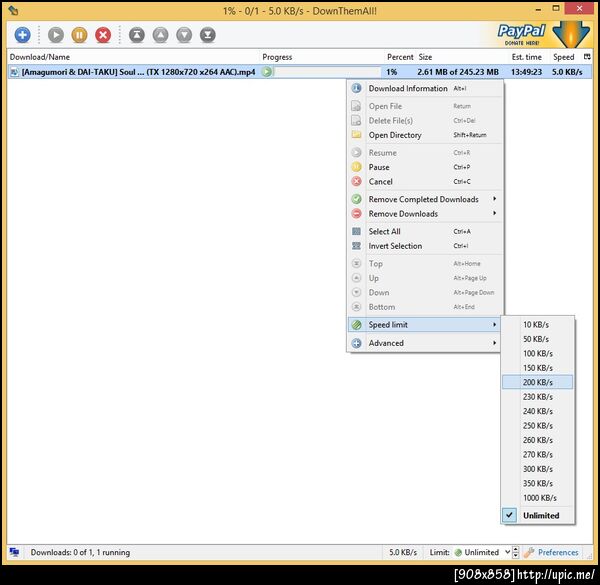Move download to bottom toolbar icon

coord(208,35)
